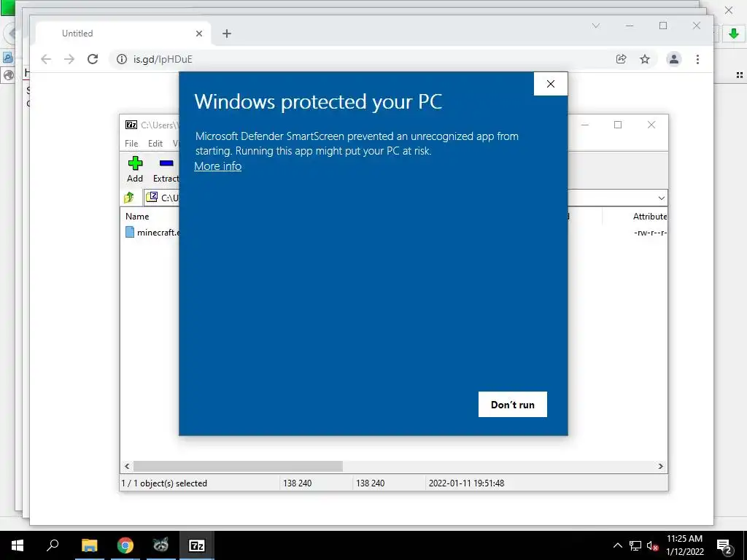View site information icon in address bar
Screen dimensions: 747x560
coord(122,59)
